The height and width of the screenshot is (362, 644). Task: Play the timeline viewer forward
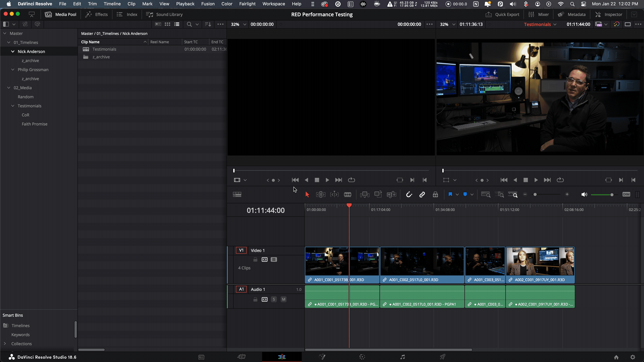pyautogui.click(x=536, y=180)
